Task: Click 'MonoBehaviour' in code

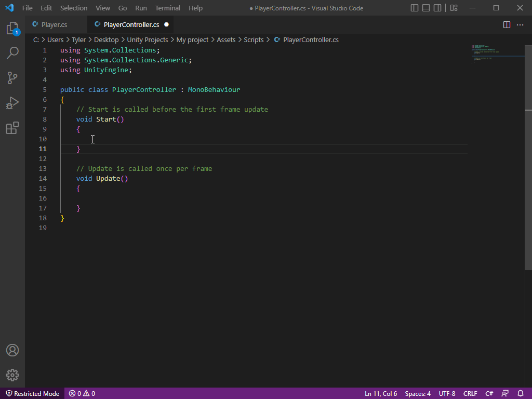Action: point(214,89)
